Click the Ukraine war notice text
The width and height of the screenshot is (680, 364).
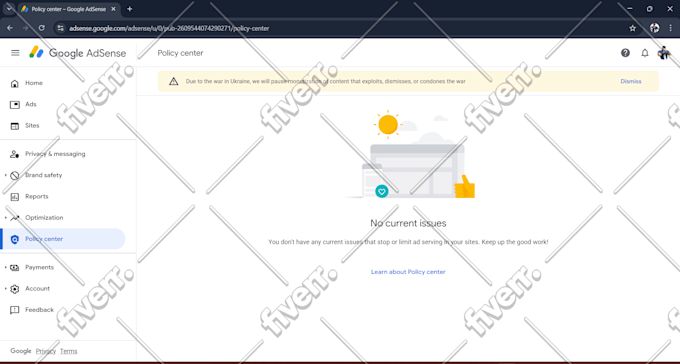[x=325, y=81]
